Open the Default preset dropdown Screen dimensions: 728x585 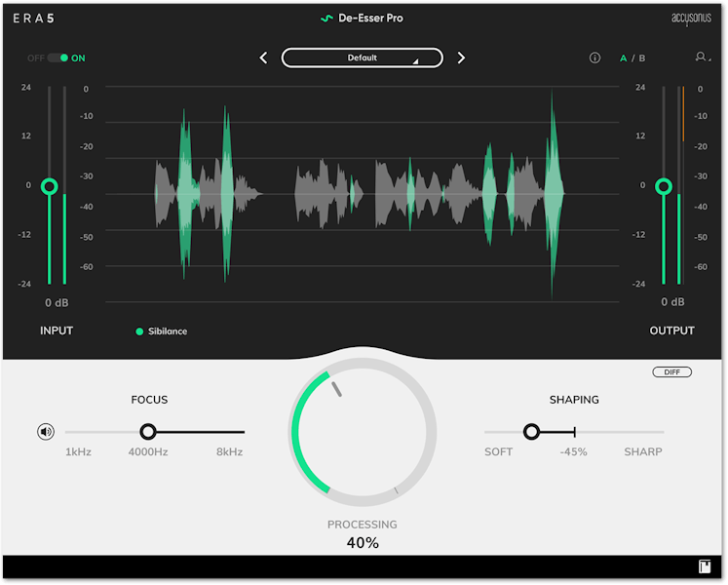[x=363, y=58]
